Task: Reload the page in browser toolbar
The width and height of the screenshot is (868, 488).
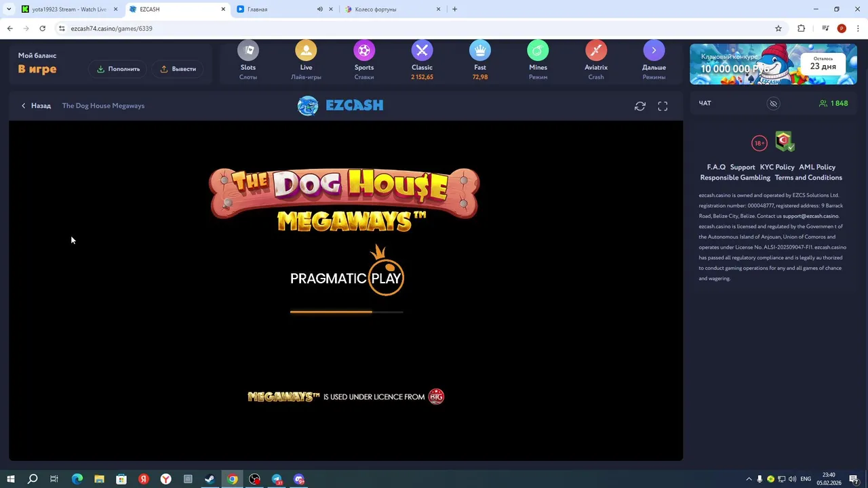Action: pyautogui.click(x=42, y=28)
